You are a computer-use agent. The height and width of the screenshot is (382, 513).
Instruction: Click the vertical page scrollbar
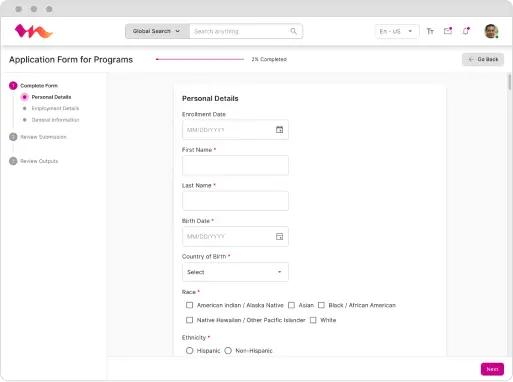509,82
